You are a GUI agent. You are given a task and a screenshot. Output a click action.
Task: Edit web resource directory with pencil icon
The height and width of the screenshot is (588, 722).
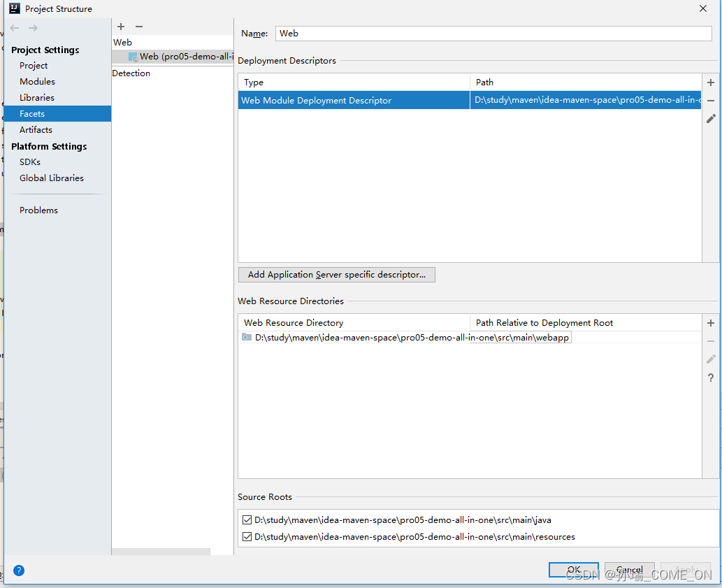tap(711, 359)
